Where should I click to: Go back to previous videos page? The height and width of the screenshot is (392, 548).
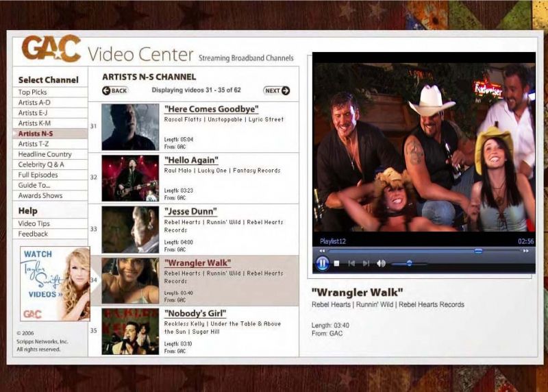(115, 90)
